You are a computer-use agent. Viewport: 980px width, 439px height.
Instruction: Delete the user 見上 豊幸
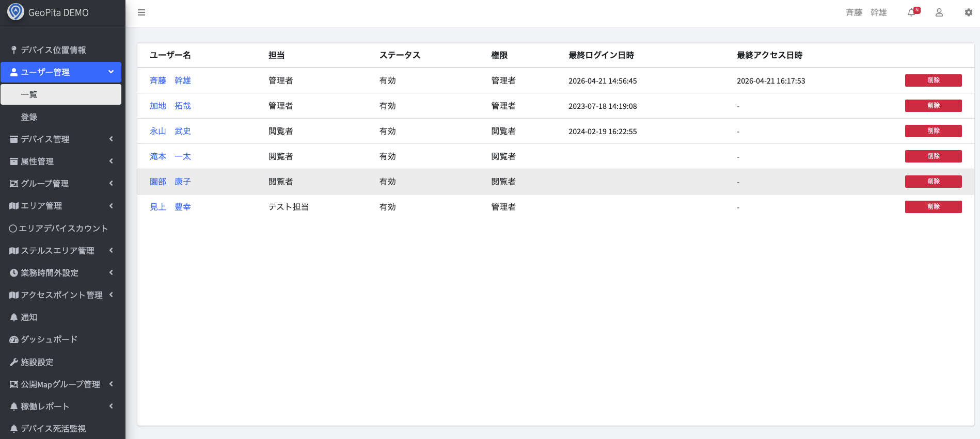click(933, 207)
